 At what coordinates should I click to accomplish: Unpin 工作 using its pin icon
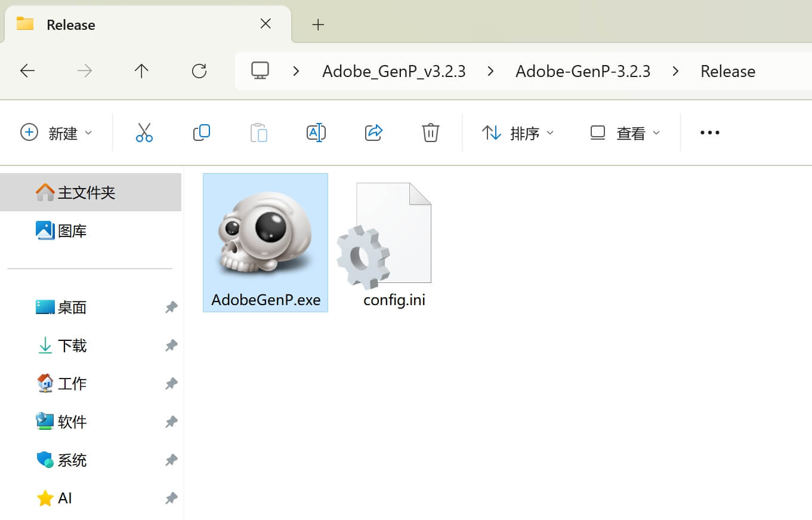171,384
